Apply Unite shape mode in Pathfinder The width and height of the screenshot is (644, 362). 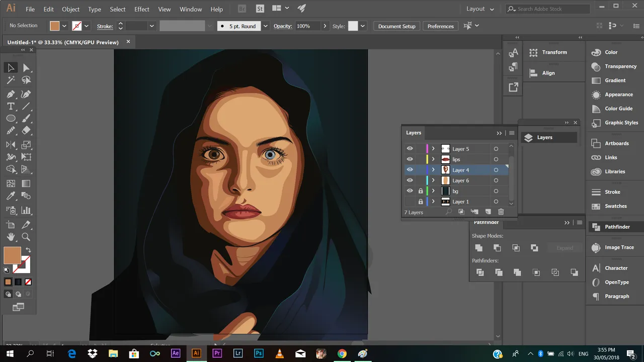click(x=478, y=248)
